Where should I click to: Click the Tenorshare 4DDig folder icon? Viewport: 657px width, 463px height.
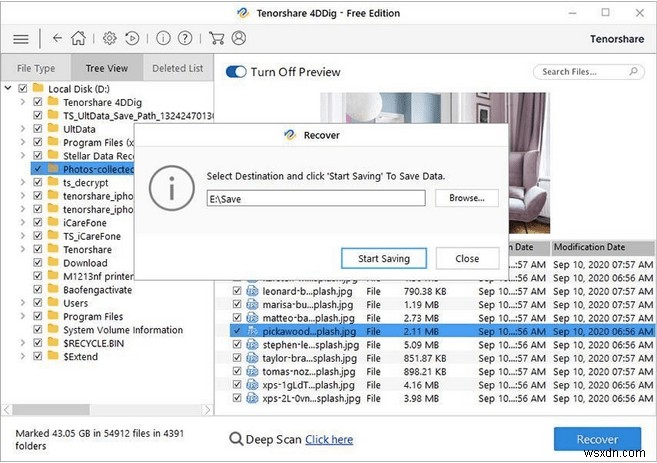(x=53, y=101)
